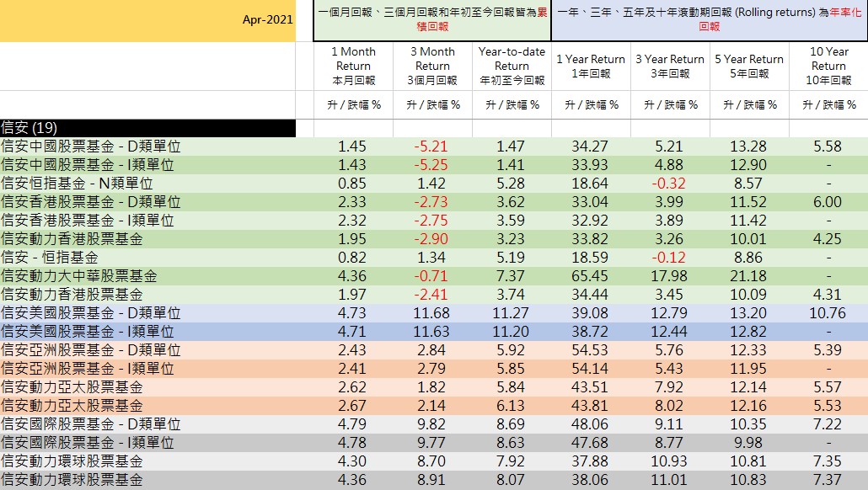The image size is (868, 490).
Task: Click the red -0.12 three-year value
Action: (669, 258)
